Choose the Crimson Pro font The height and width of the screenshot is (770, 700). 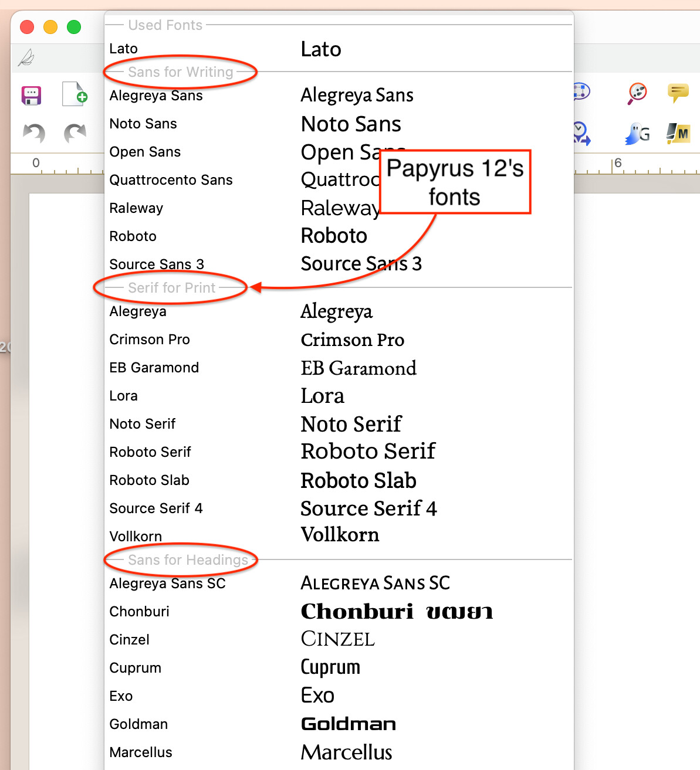click(x=150, y=340)
